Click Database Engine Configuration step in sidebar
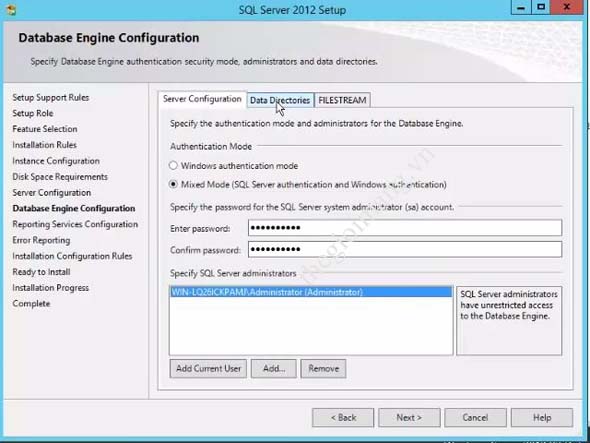Screen dimensions: 590x443 pos(74,208)
